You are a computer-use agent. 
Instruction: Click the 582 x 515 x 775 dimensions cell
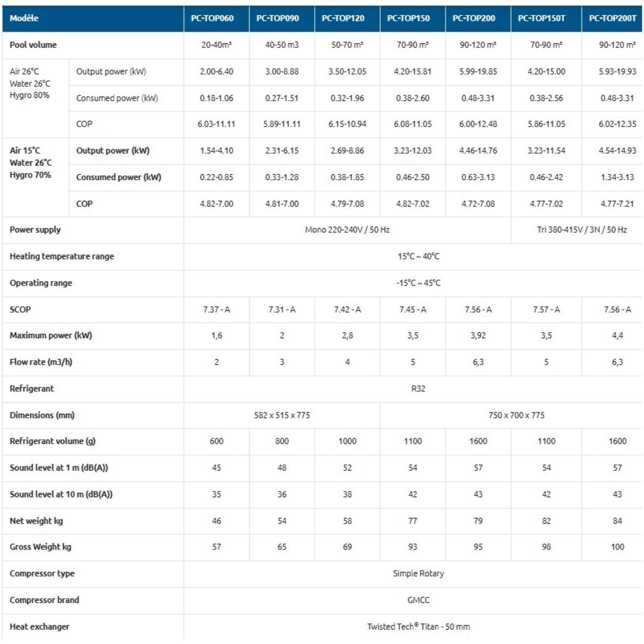pyautogui.click(x=282, y=415)
